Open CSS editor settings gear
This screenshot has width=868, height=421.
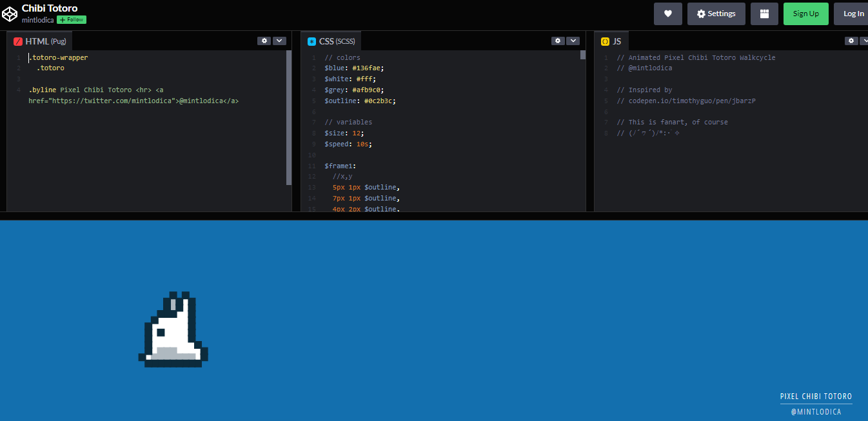point(558,41)
